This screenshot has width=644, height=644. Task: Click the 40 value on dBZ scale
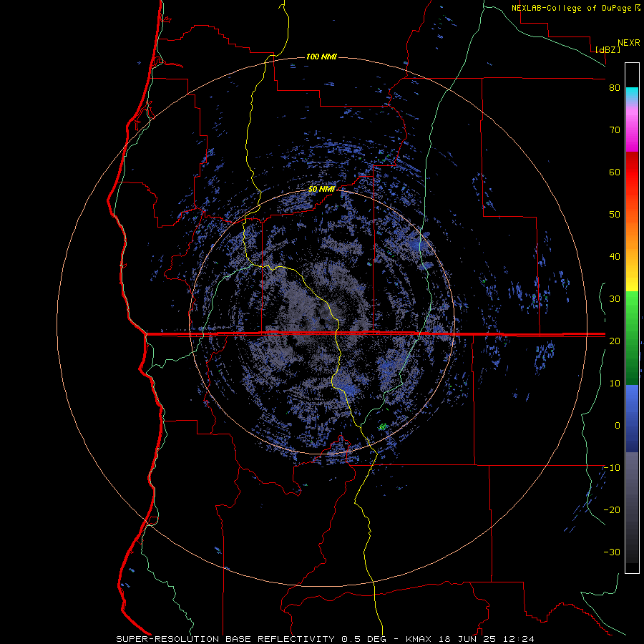(x=615, y=257)
